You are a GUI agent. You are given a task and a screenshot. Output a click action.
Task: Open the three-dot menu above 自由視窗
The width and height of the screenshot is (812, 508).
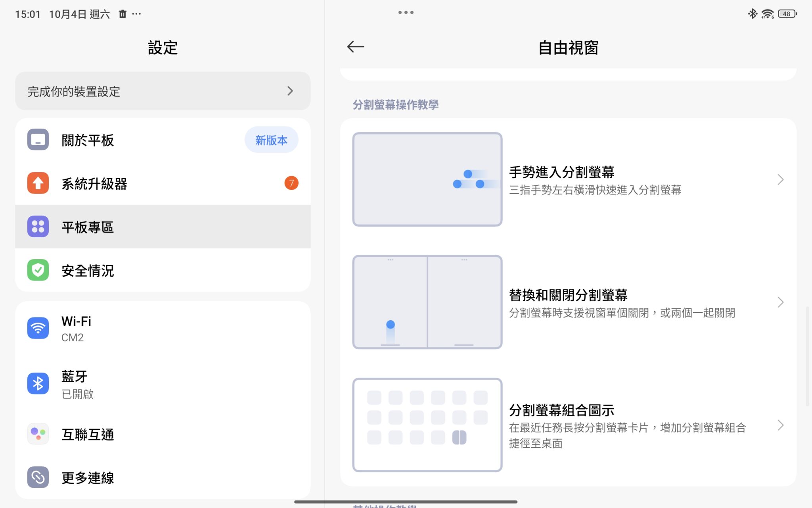[x=406, y=12]
